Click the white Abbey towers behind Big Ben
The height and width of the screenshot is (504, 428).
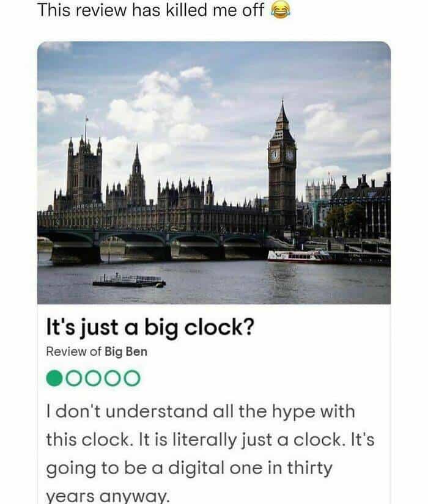(x=320, y=189)
